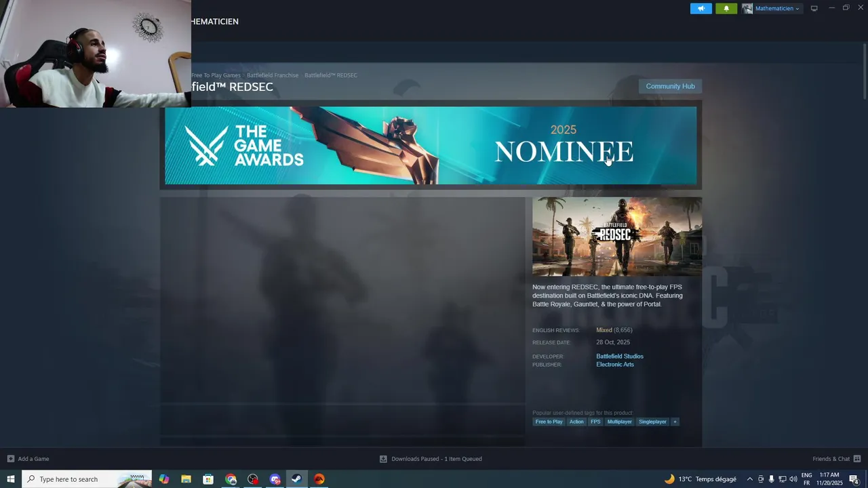The height and width of the screenshot is (488, 868).
Task: Open the green notifications bell
Action: tap(726, 9)
